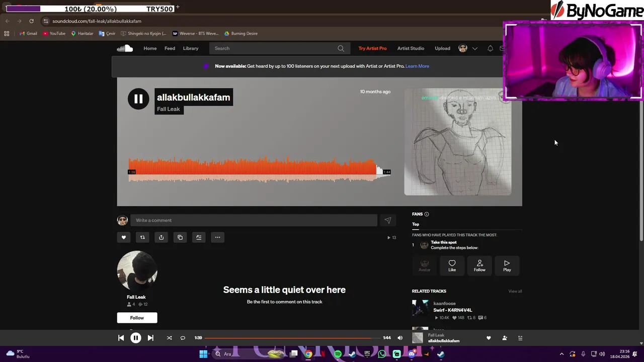Like the current track in the player bar
Screen dimensions: 644x362
489,338
